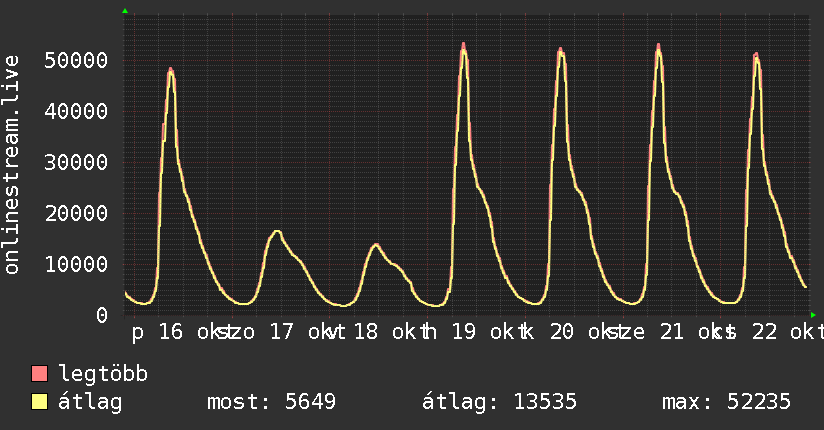Click the 30000 y-axis label

pyautogui.click(x=76, y=162)
